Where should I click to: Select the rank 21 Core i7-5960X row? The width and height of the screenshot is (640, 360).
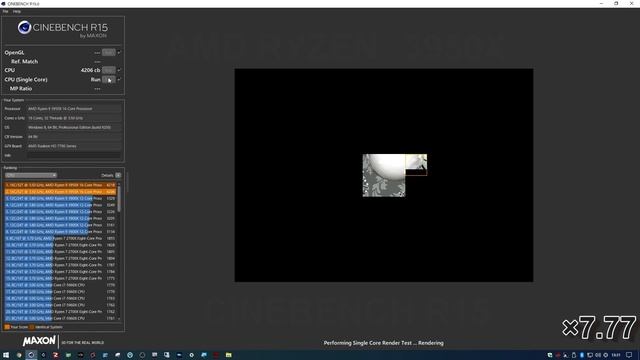[60, 318]
